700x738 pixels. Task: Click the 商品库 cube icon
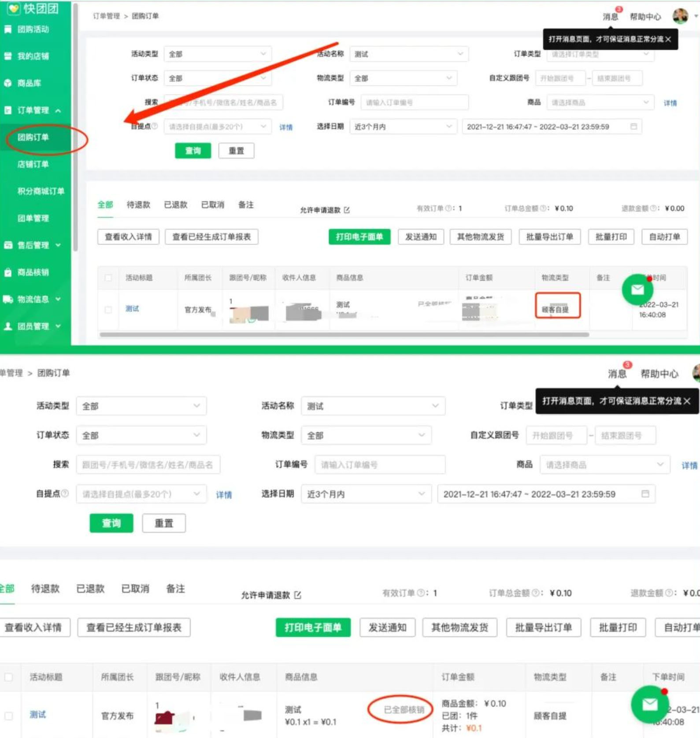pyautogui.click(x=8, y=83)
